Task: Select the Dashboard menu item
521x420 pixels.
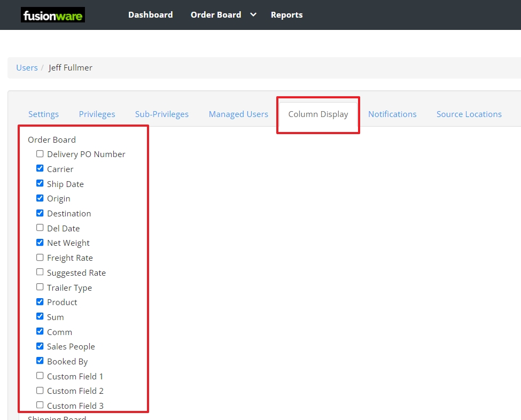Action: point(150,14)
